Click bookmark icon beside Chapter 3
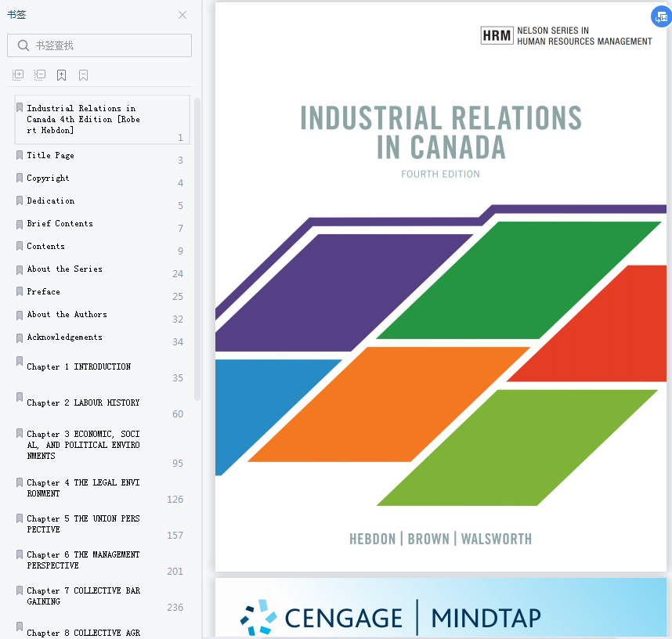Image resolution: width=672 pixels, height=639 pixels. pos(20,433)
